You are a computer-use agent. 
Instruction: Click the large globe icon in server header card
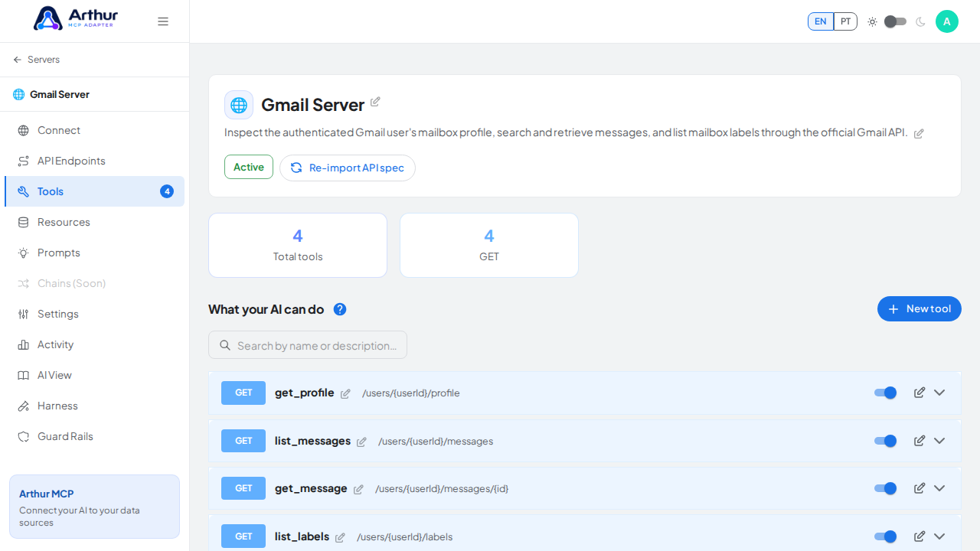tap(239, 105)
